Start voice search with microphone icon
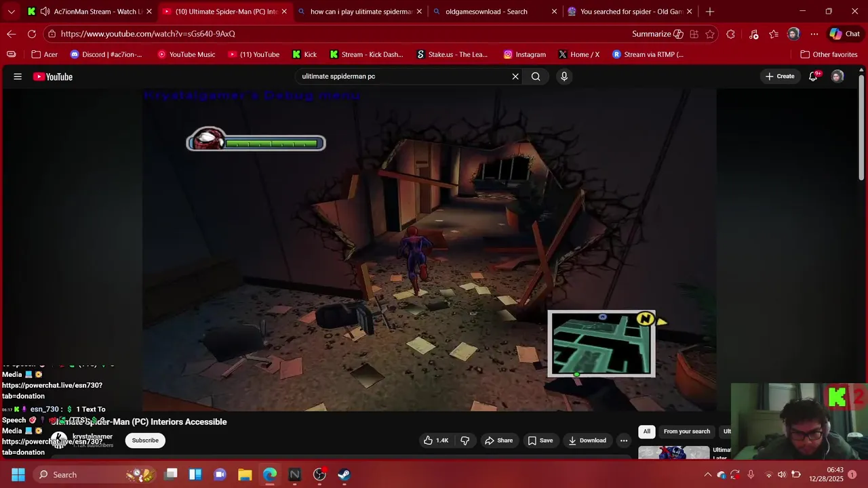 coord(564,77)
